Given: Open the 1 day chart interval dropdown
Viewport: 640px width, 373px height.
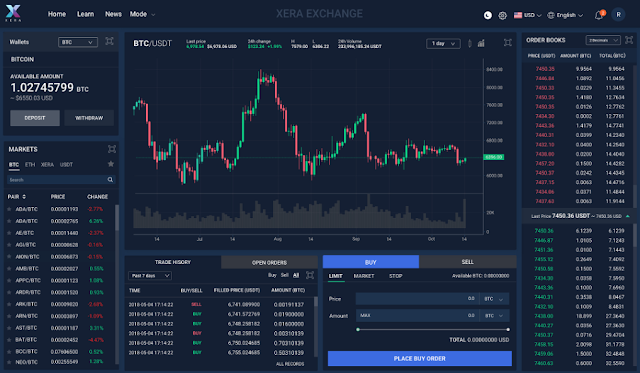Looking at the screenshot, I should [x=443, y=43].
